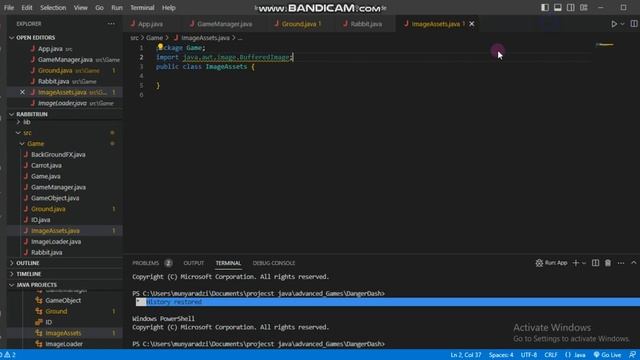The image size is (640, 360).
Task: Open ID.java in the file tree
Action: 40,220
